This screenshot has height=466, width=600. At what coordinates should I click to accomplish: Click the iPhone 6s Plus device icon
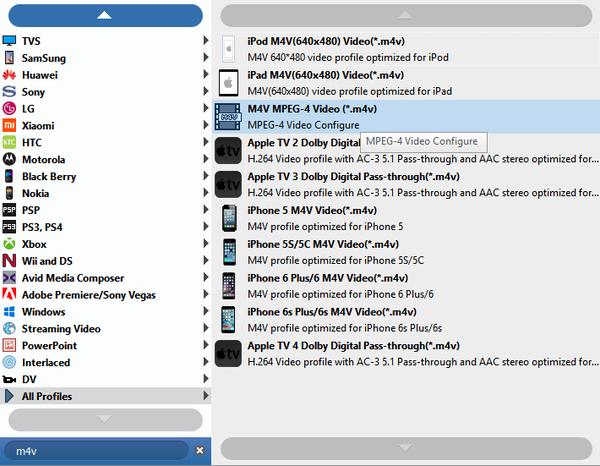pyautogui.click(x=229, y=319)
